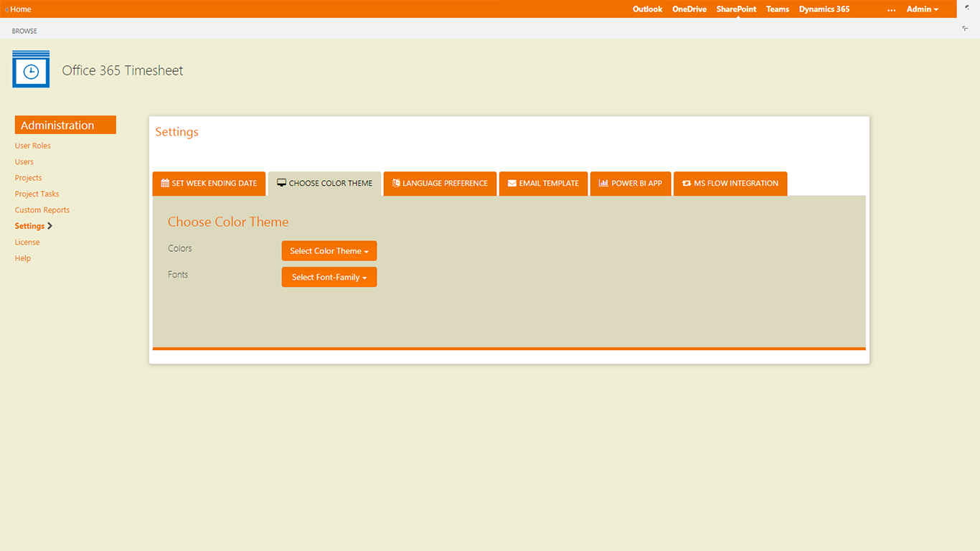Screen dimensions: 980x551
Task: Open Teams from the top bar
Action: (778, 9)
